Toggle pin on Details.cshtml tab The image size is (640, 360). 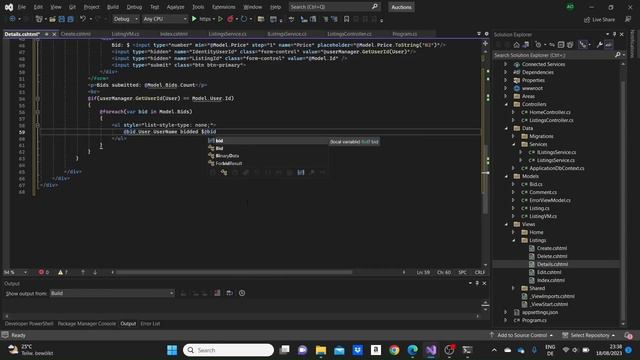[x=47, y=34]
